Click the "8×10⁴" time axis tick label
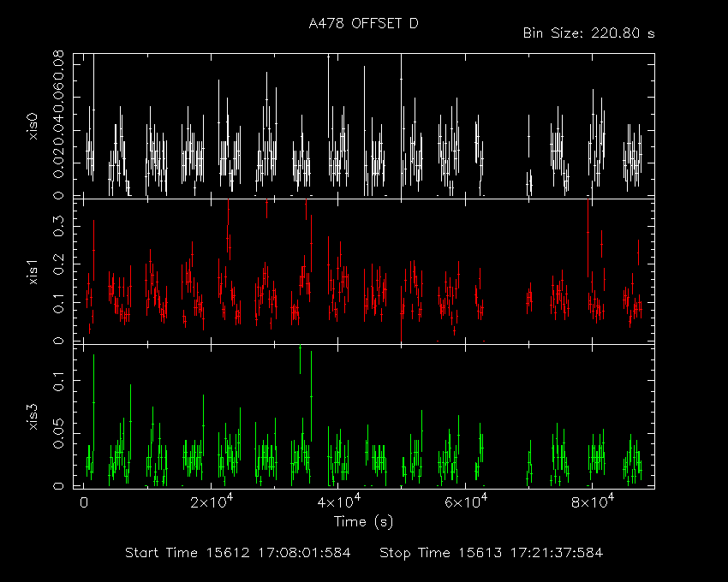This screenshot has width=728, height=582. 593,502
